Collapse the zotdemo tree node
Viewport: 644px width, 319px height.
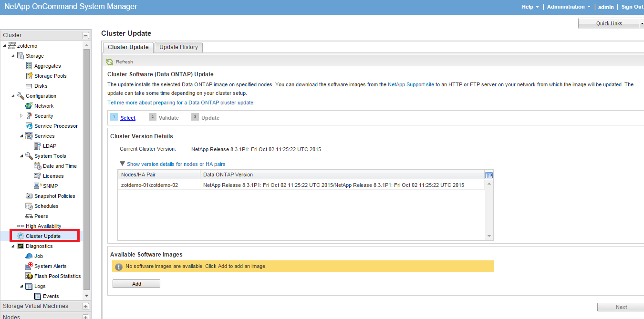coord(5,46)
